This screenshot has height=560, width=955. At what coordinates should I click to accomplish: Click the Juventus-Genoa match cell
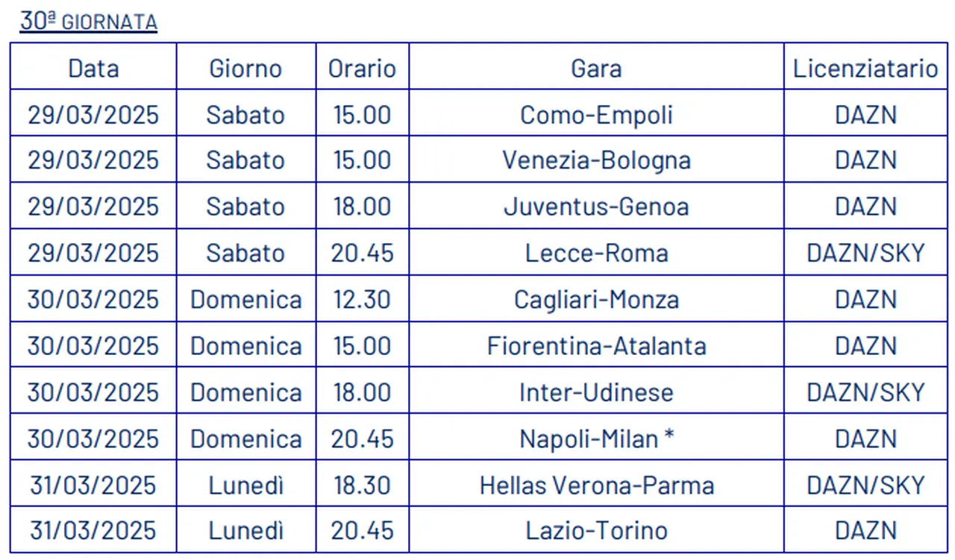(x=596, y=207)
